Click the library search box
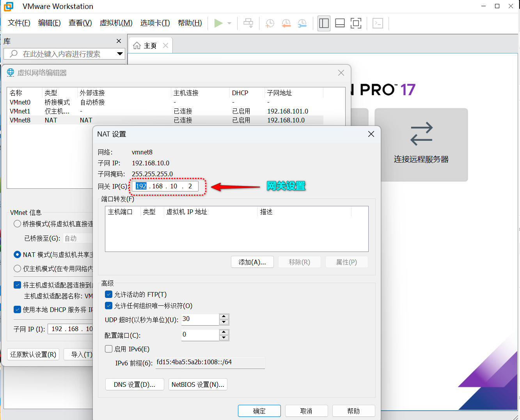520x420 pixels. coord(64,54)
